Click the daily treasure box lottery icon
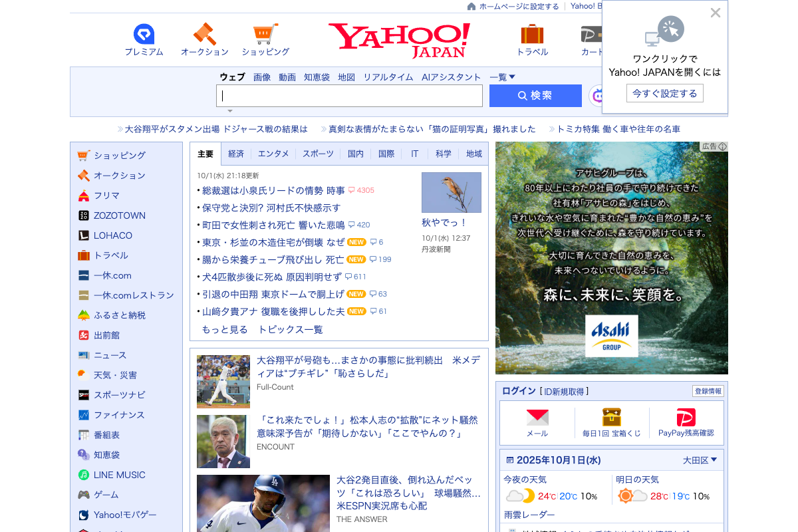Screen dimensions: 798x532 click(611, 418)
